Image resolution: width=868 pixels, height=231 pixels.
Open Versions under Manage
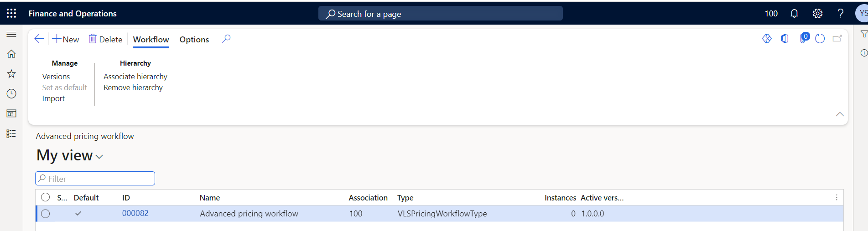pos(56,77)
